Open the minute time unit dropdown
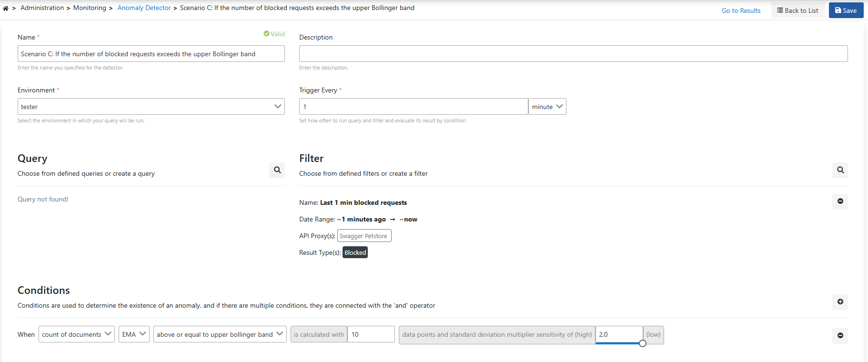Image resolution: width=868 pixels, height=362 pixels. (547, 107)
